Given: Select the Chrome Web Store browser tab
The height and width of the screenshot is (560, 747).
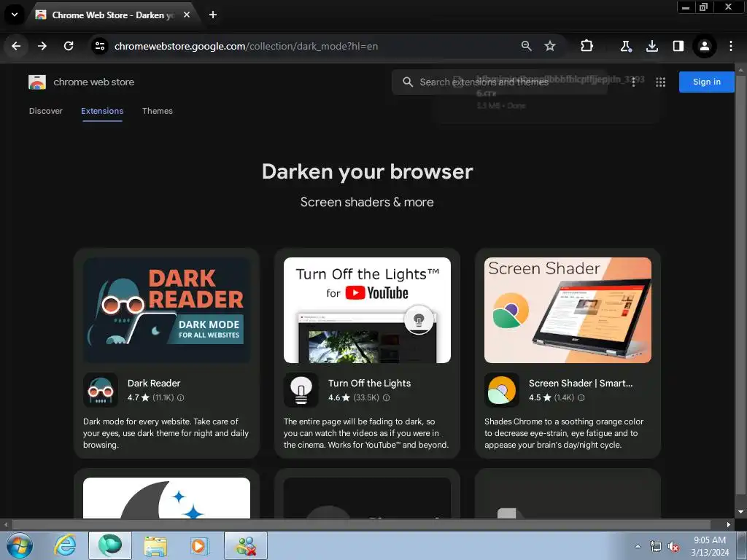Looking at the screenshot, I should [112, 15].
